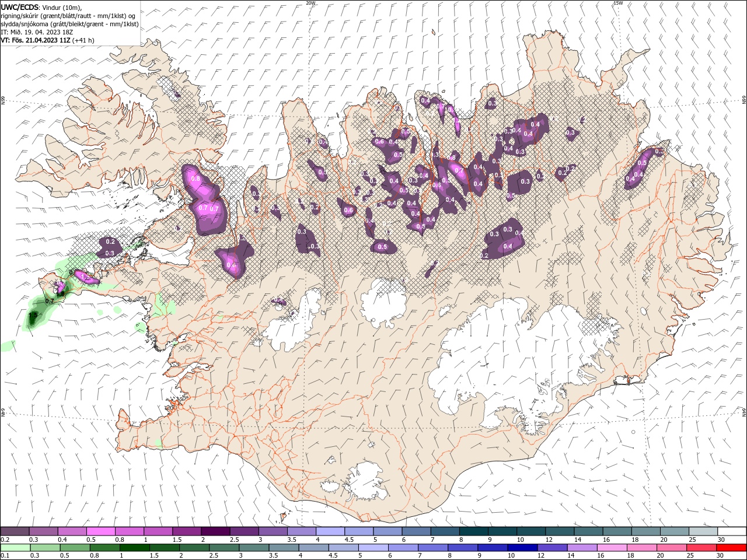Select upper legend swatch between 10 and 12

(x=531, y=531)
